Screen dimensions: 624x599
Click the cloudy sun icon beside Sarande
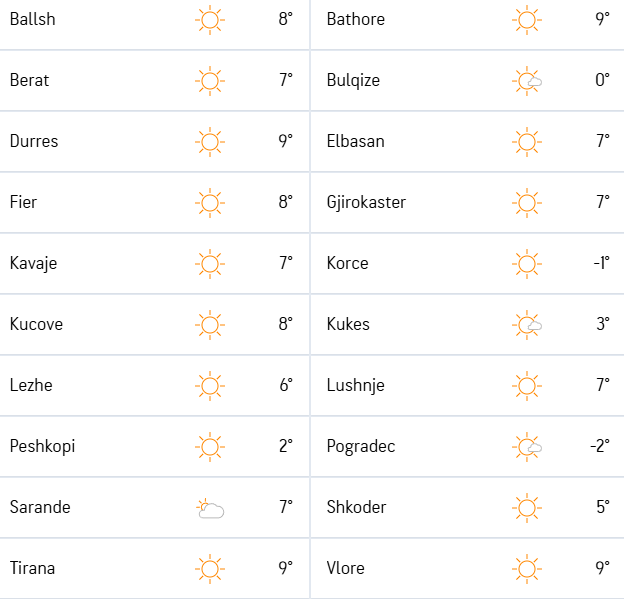click(x=210, y=508)
